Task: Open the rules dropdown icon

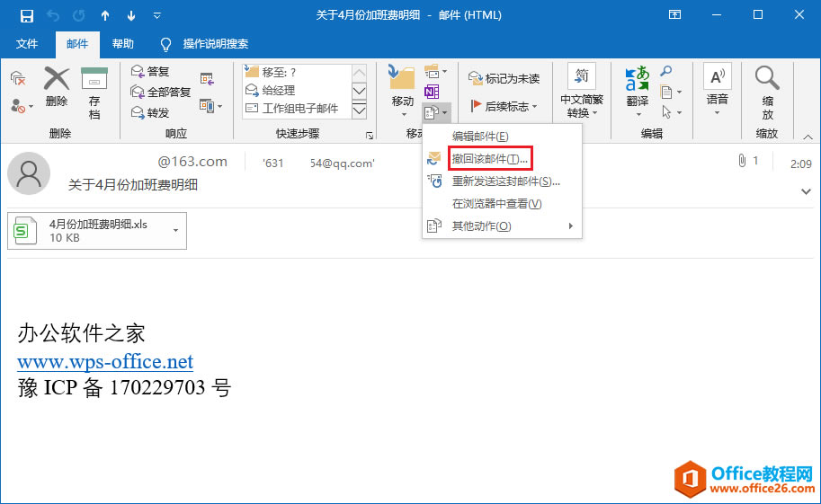Action: [435, 71]
